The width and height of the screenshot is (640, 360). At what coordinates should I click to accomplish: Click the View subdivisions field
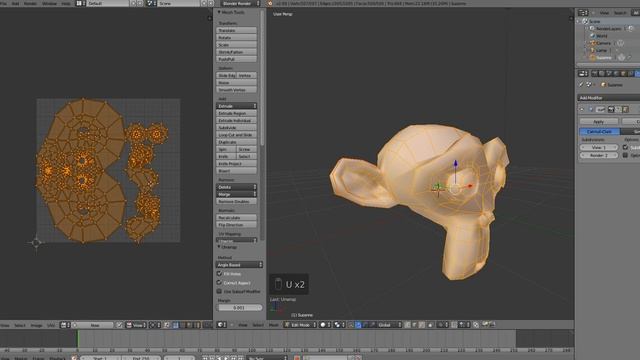pyautogui.click(x=599, y=147)
